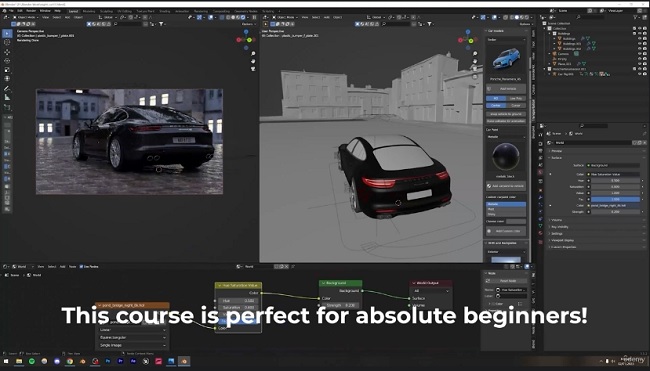Open Object Mode dropdown in left viewport
650x371 pixels.
(26, 17)
